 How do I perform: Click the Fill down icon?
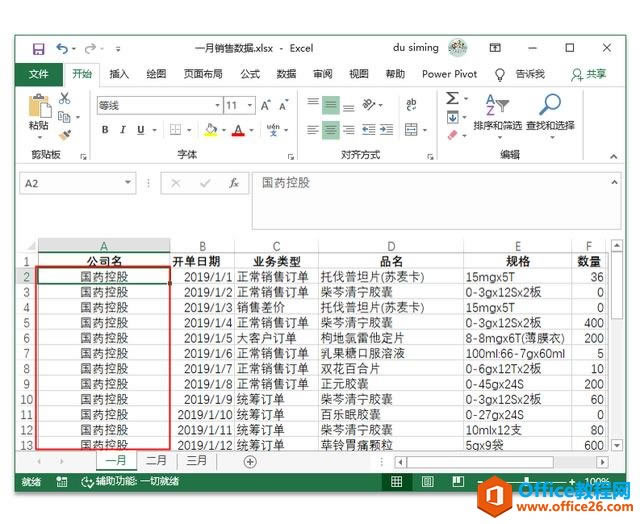pyautogui.click(x=453, y=118)
